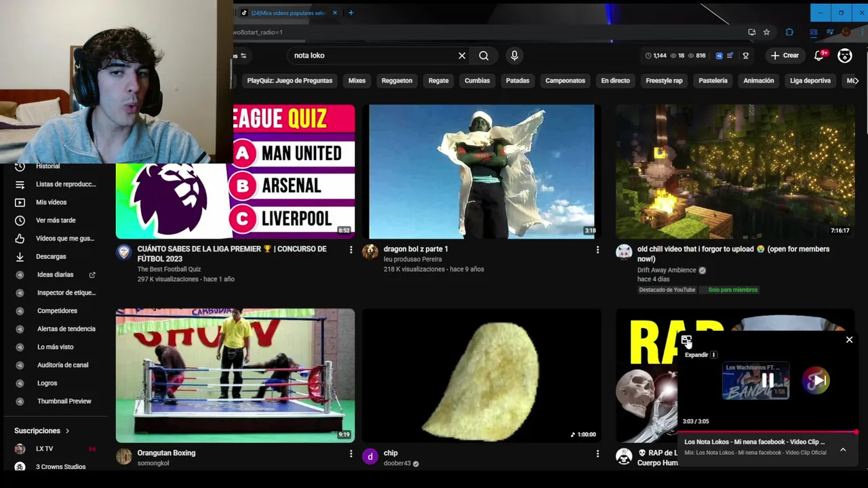Screen dimensions: 868x488
Task: Open 'Ver más tarde' in sidebar
Action: [x=56, y=220]
